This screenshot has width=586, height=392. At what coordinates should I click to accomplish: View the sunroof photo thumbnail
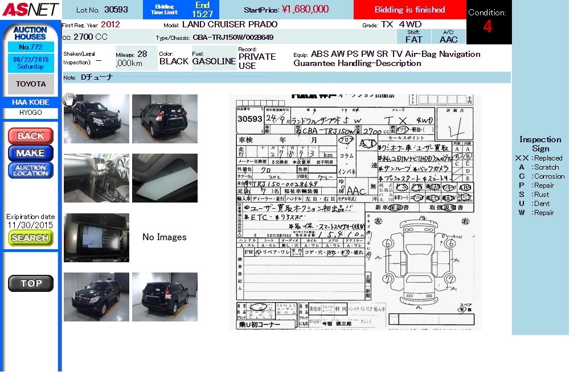pos(165,178)
